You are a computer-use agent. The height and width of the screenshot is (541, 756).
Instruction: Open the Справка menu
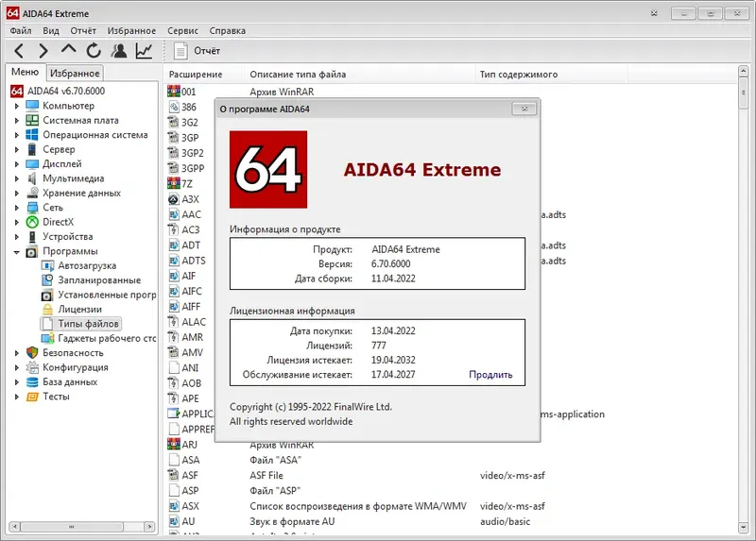[227, 30]
